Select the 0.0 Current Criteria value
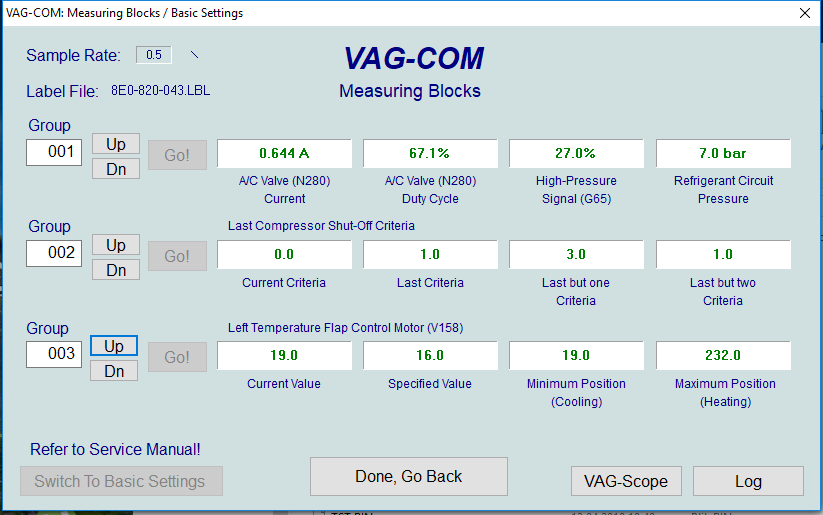The height and width of the screenshot is (515, 823). (x=284, y=254)
